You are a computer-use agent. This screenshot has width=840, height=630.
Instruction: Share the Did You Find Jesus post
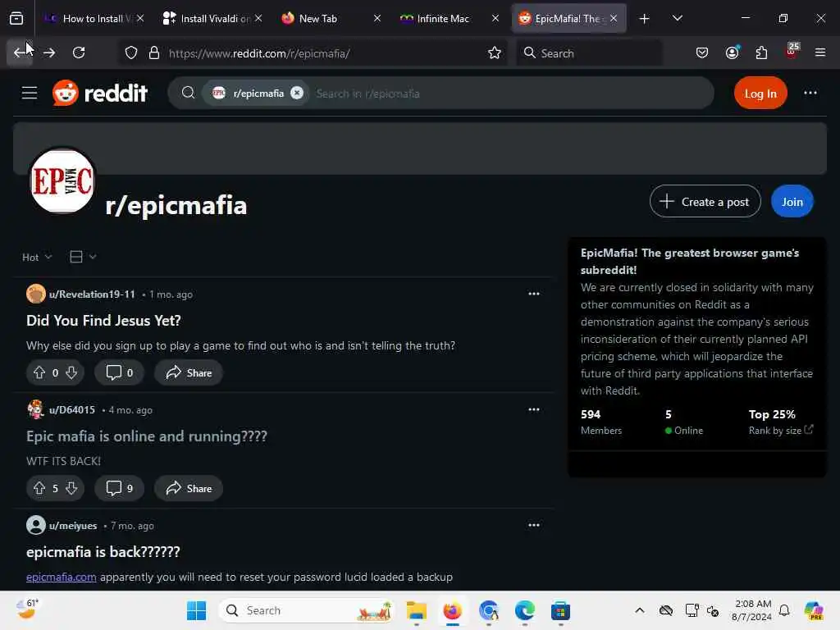click(x=189, y=372)
